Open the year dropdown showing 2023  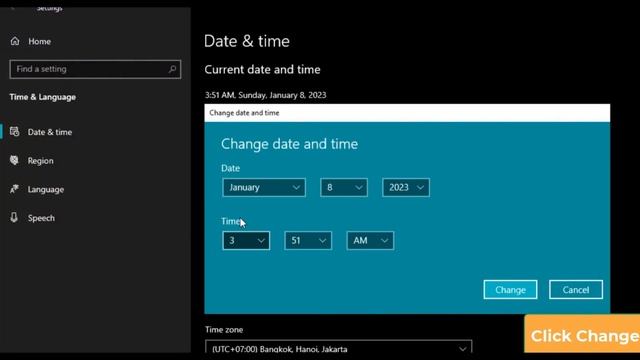406,187
